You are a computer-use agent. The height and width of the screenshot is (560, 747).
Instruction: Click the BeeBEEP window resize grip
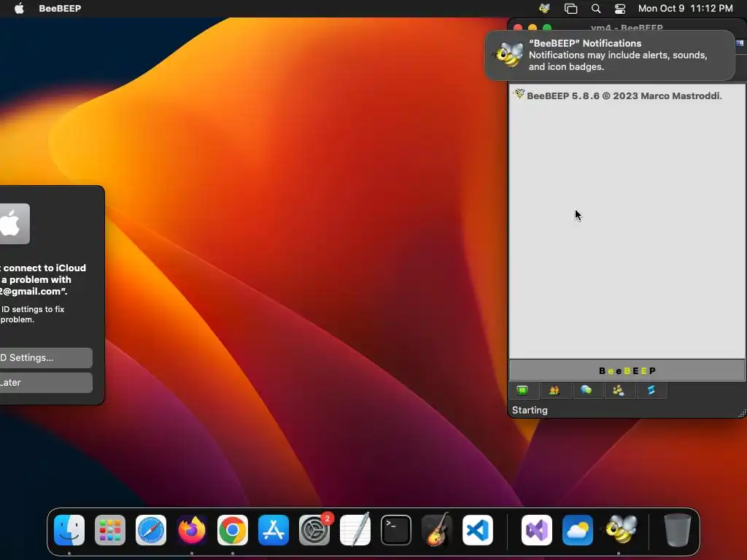tap(741, 413)
